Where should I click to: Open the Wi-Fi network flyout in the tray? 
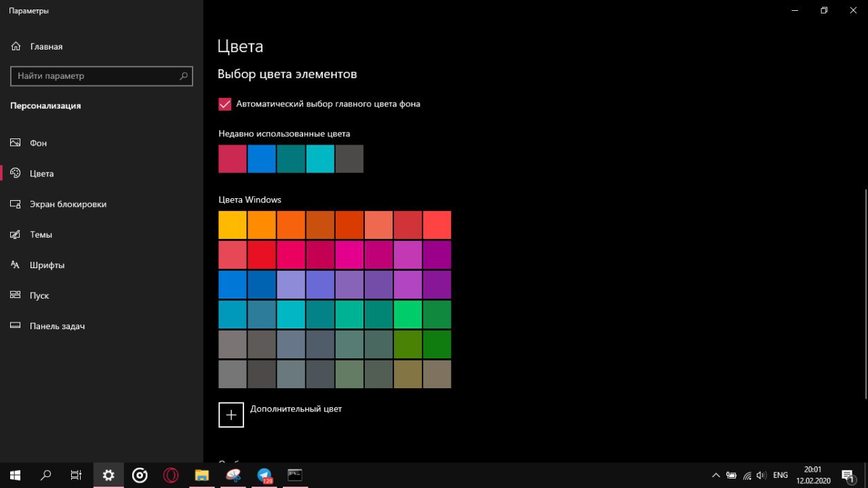click(747, 475)
